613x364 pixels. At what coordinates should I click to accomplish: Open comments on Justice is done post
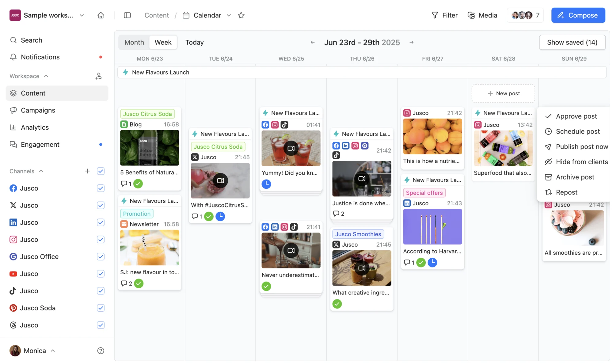(x=339, y=214)
